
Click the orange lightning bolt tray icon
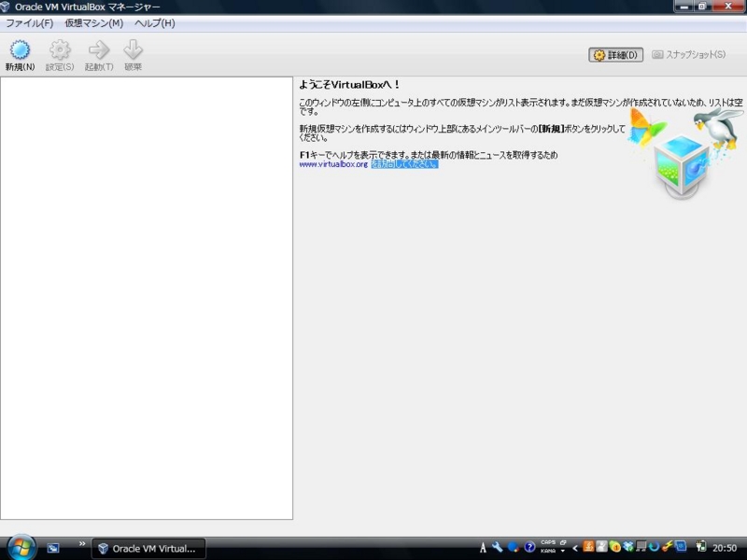(667, 546)
